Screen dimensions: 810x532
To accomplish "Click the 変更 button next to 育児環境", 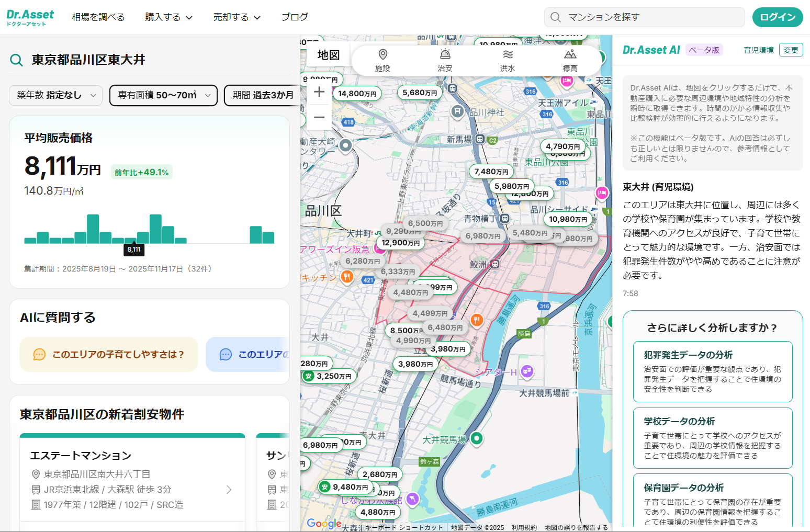I will 791,50.
